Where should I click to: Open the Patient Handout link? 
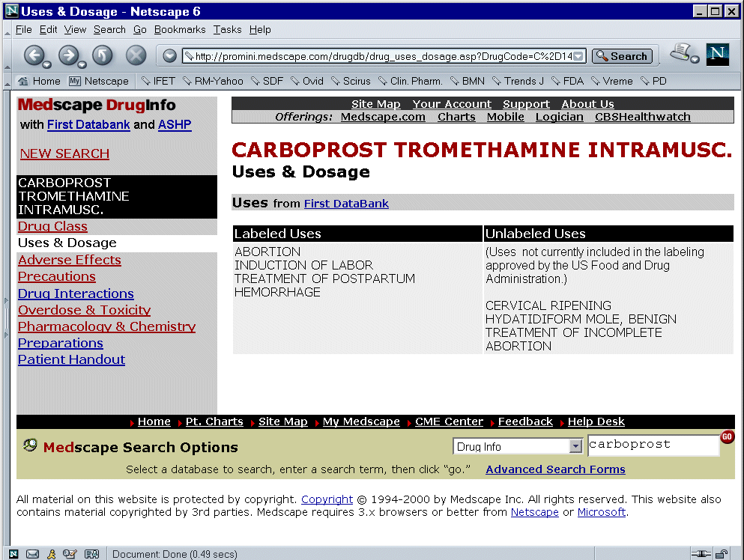(x=72, y=359)
